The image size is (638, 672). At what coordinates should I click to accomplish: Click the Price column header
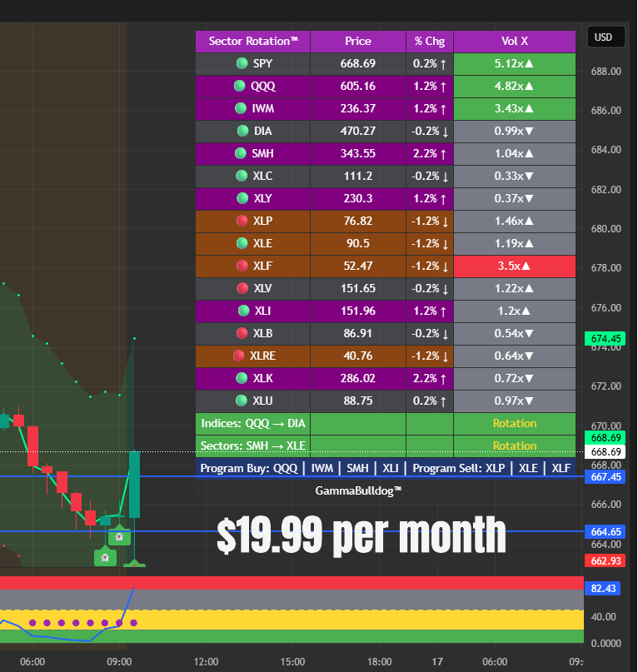coord(358,42)
